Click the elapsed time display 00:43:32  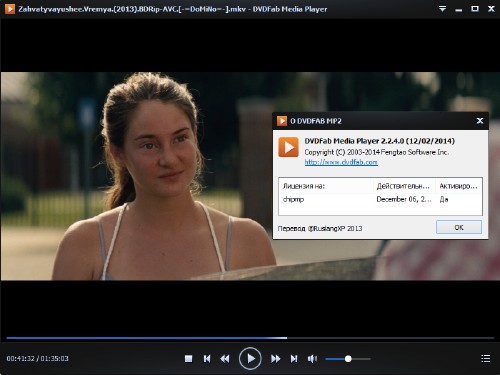point(20,359)
